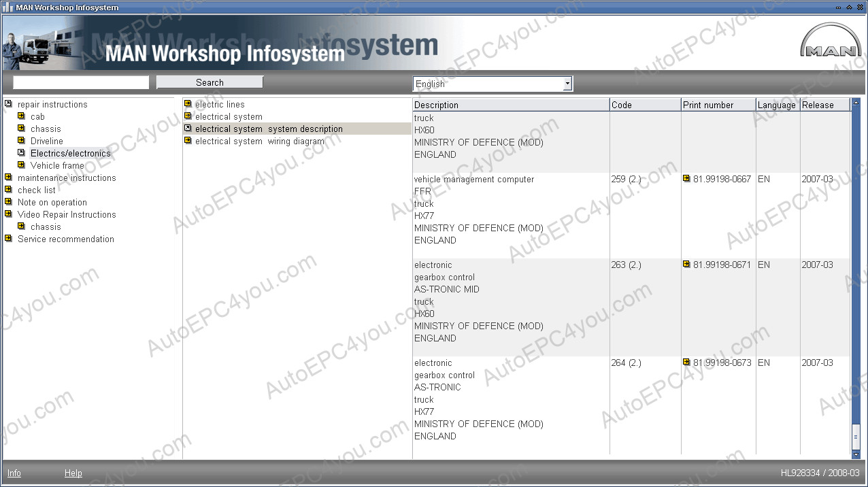Image resolution: width=868 pixels, height=487 pixels.
Task: Click the arrow icon next to electric lines
Action: [x=188, y=104]
